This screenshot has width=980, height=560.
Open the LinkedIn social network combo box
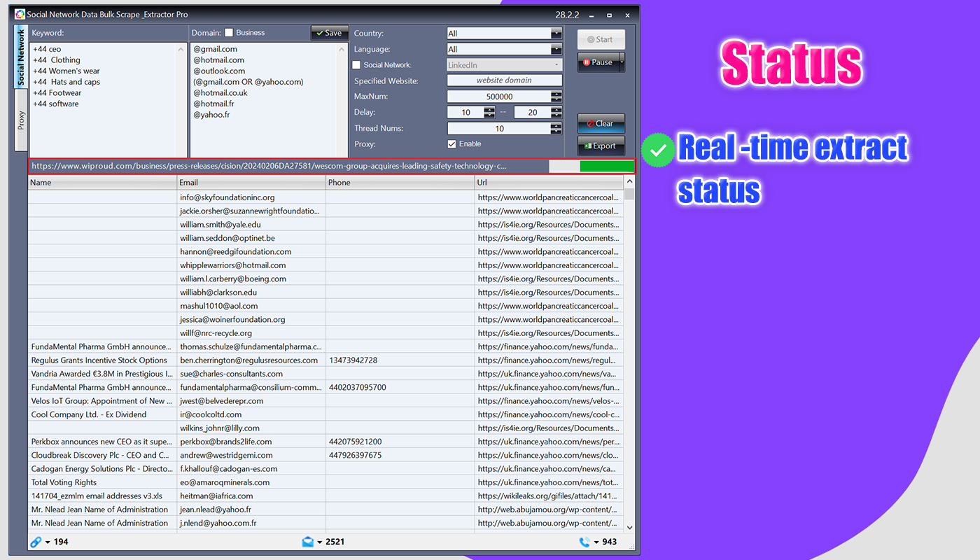pyautogui.click(x=505, y=65)
